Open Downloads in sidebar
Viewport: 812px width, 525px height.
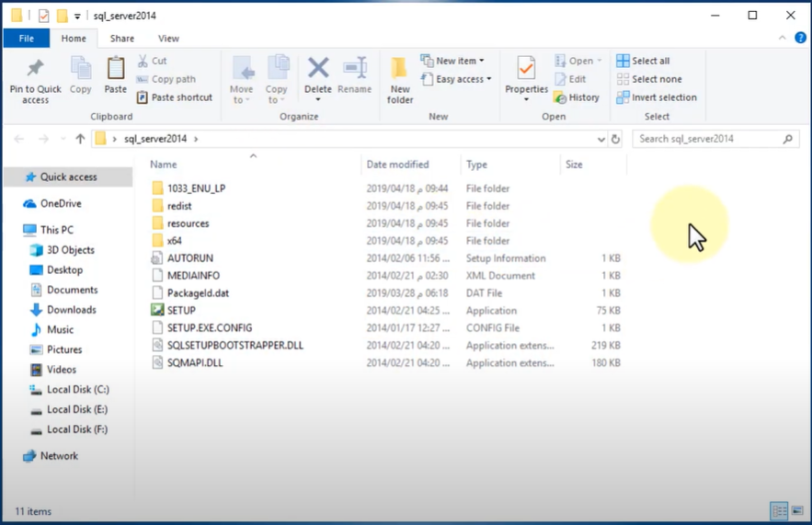[x=72, y=310]
